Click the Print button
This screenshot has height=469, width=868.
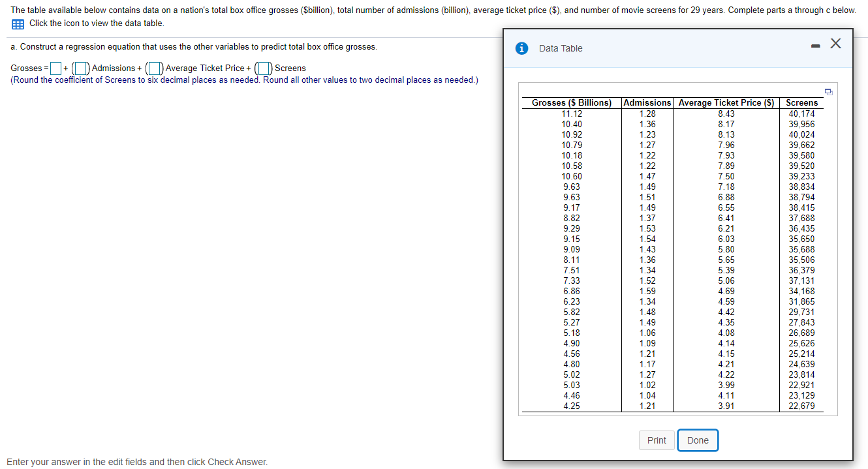point(657,440)
